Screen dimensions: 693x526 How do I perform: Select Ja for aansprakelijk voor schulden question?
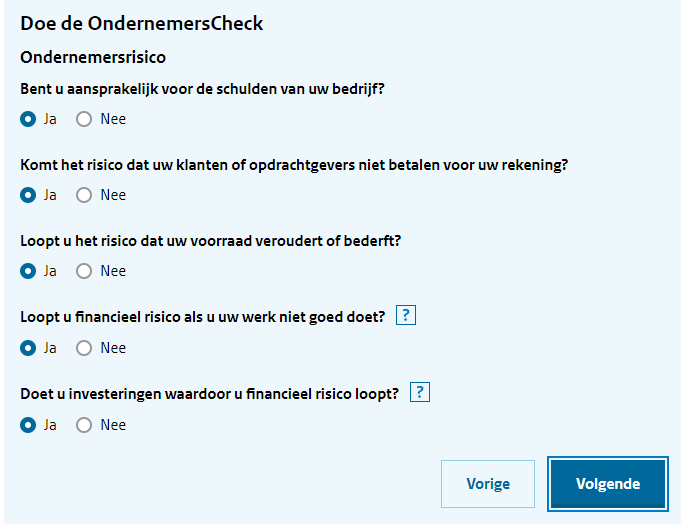point(28,119)
